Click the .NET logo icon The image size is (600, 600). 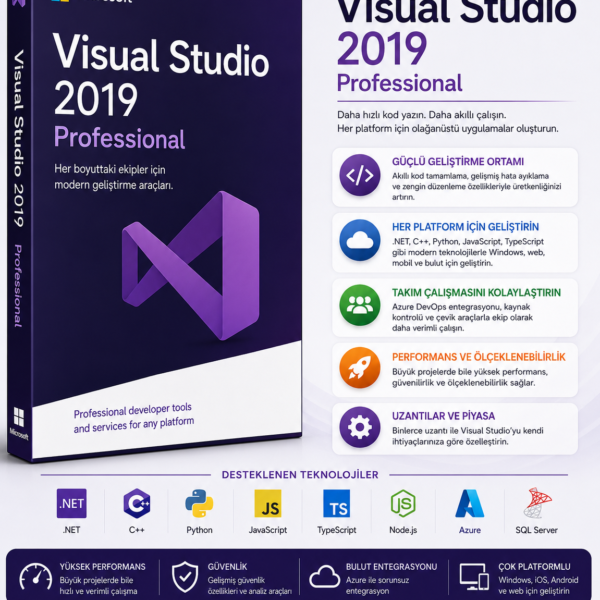pyautogui.click(x=72, y=503)
